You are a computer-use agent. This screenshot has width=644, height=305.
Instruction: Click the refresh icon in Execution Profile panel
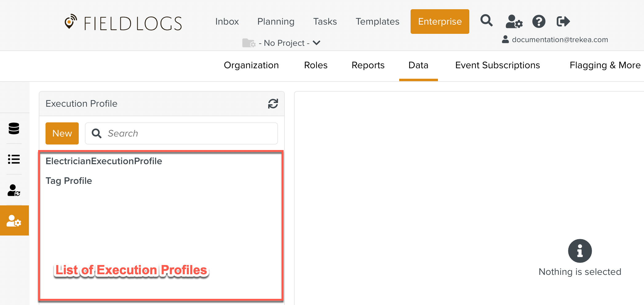(273, 104)
